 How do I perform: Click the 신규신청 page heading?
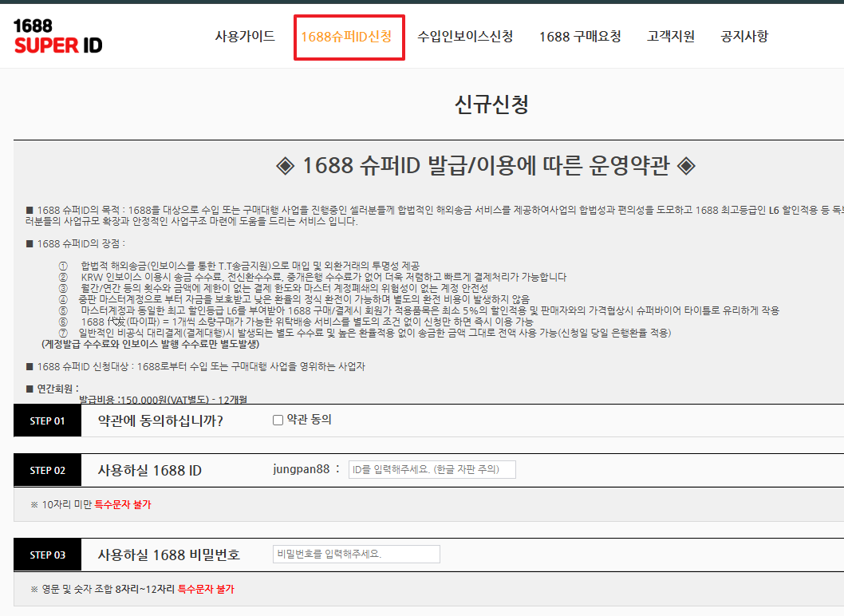[x=491, y=104]
